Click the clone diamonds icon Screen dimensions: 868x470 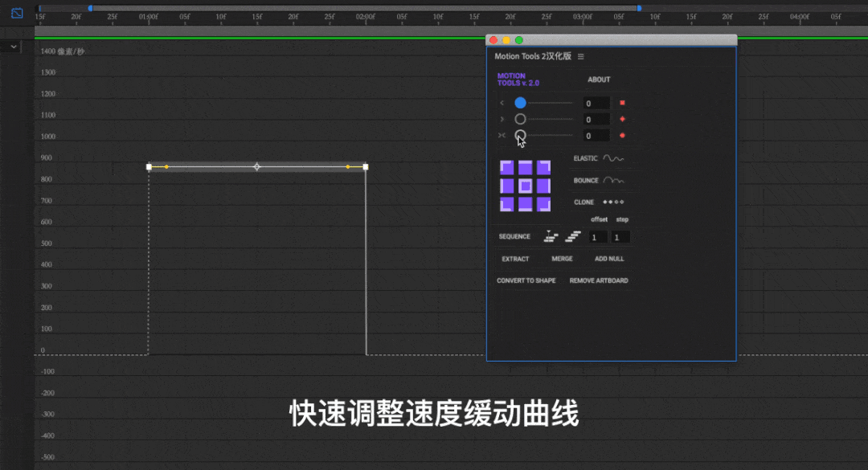click(613, 202)
